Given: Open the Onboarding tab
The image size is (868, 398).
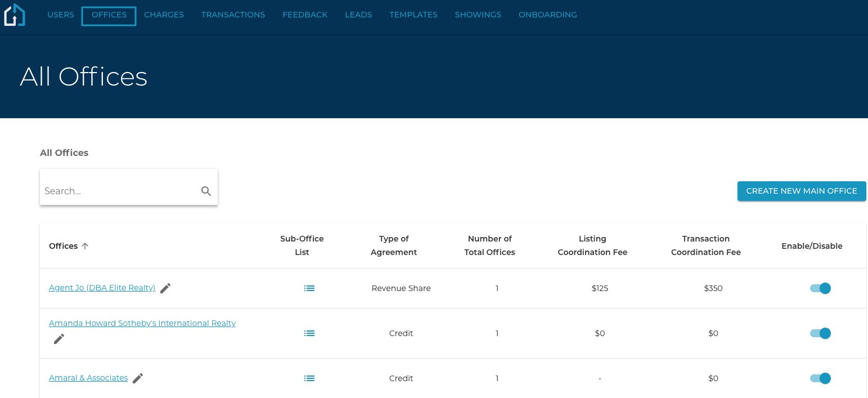Looking at the screenshot, I should pyautogui.click(x=547, y=15).
